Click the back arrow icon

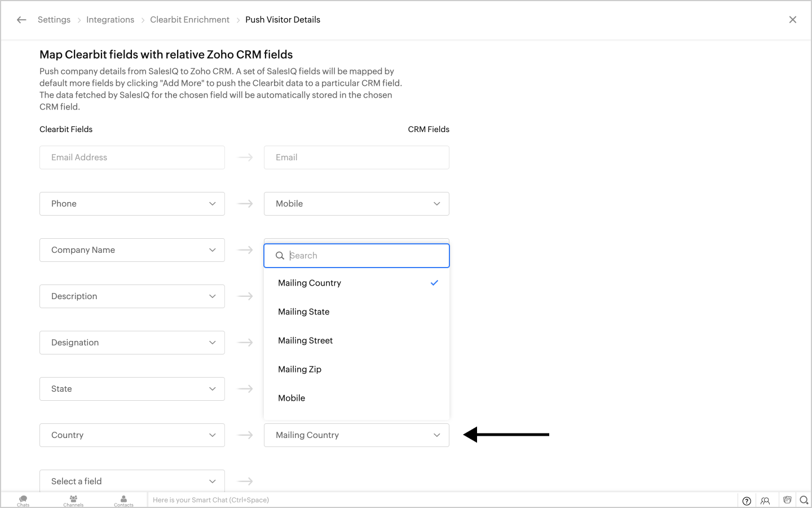point(21,20)
